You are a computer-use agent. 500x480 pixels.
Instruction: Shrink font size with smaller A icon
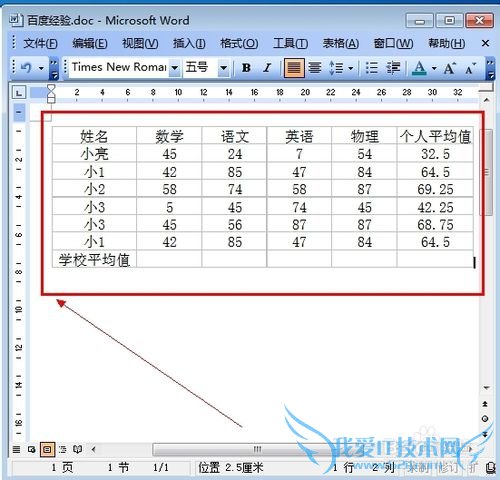pyautogui.click(x=471, y=69)
